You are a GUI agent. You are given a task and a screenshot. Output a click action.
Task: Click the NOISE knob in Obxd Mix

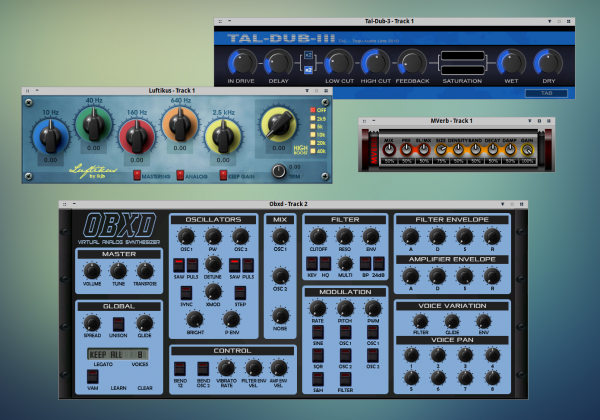point(280,316)
